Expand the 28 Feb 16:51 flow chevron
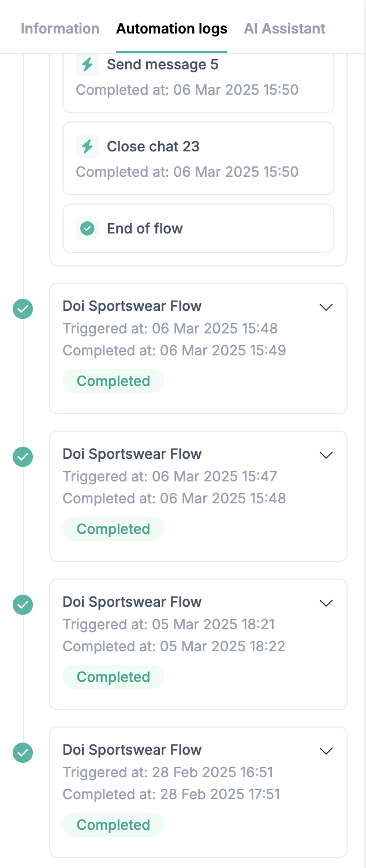Screen dimensions: 366x868 pyautogui.click(x=326, y=751)
